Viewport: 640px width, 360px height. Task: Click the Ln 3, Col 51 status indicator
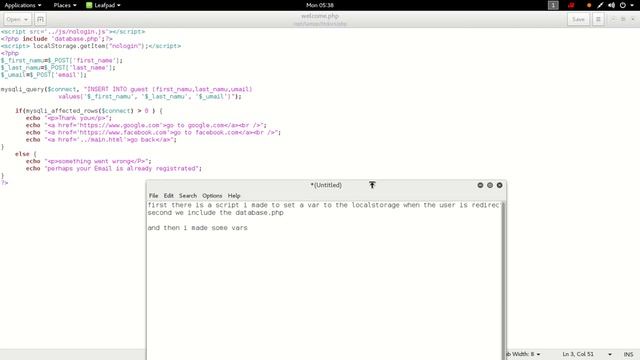[578, 354]
